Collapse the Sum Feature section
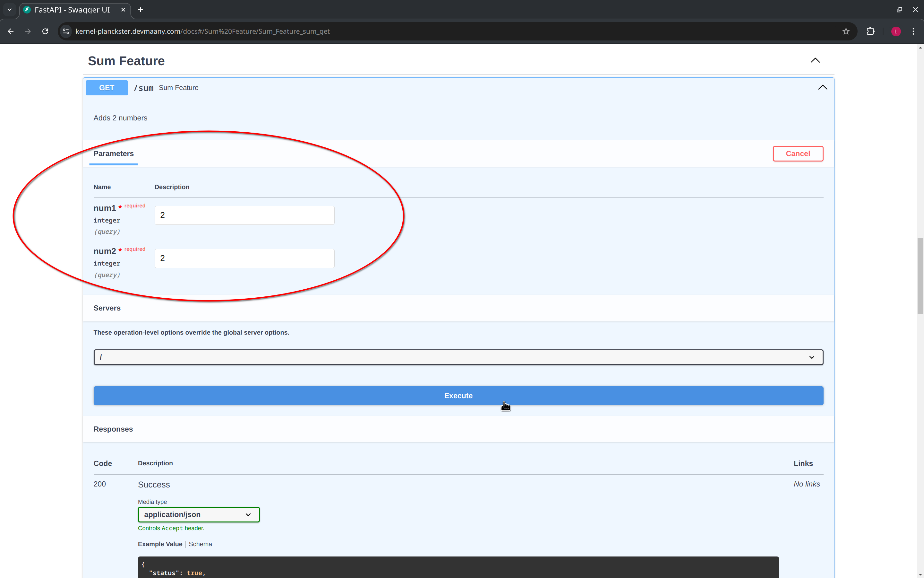The image size is (924, 578). click(815, 60)
